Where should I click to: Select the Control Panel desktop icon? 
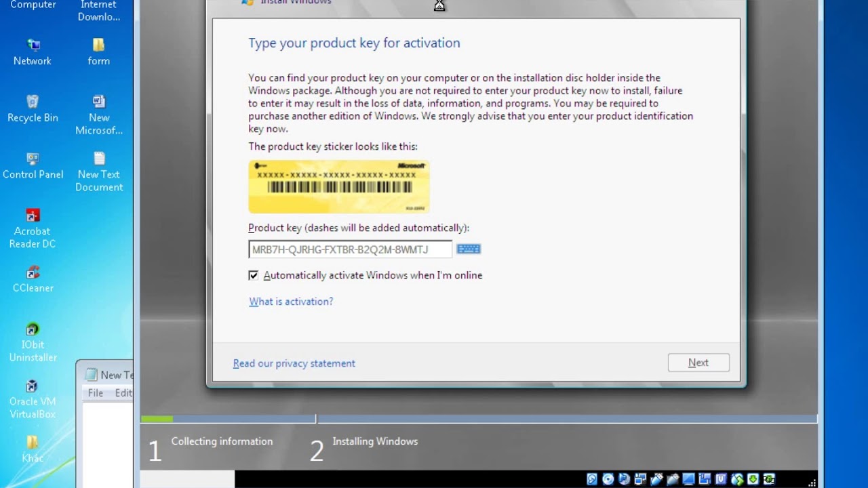[33, 166]
